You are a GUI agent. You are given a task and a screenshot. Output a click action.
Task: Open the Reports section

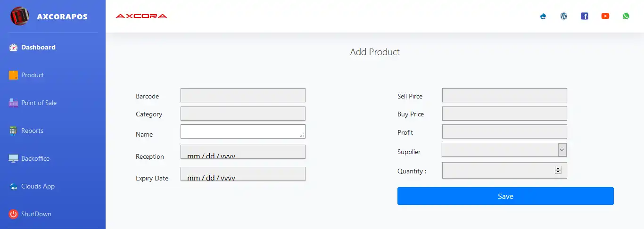[x=32, y=131]
